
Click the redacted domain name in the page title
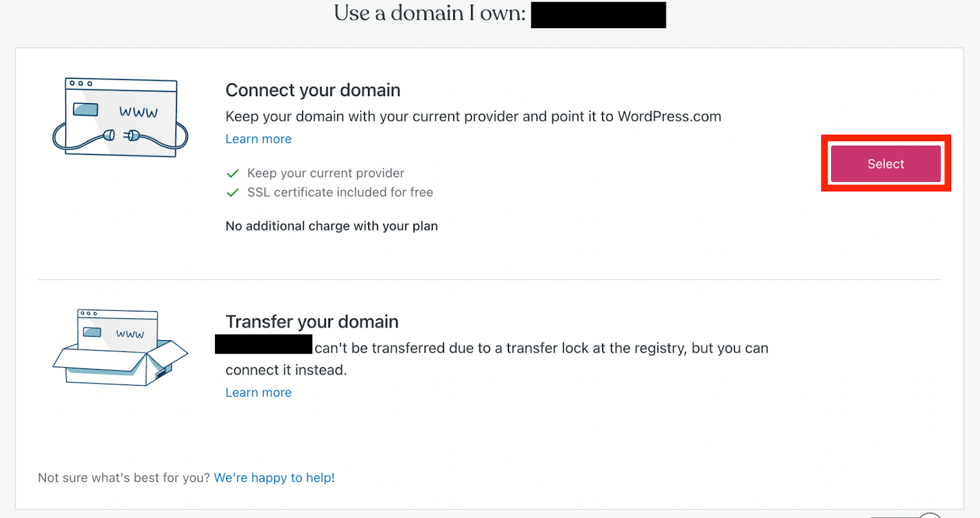[x=598, y=15]
